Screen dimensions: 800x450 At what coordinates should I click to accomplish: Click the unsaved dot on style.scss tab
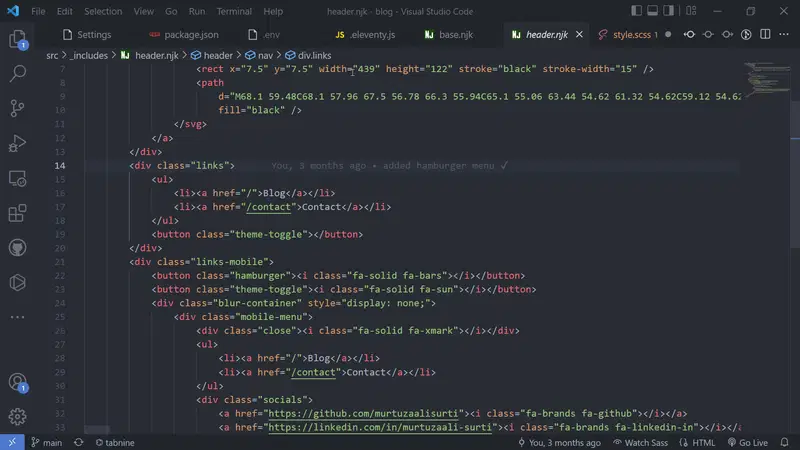pyautogui.click(x=668, y=34)
